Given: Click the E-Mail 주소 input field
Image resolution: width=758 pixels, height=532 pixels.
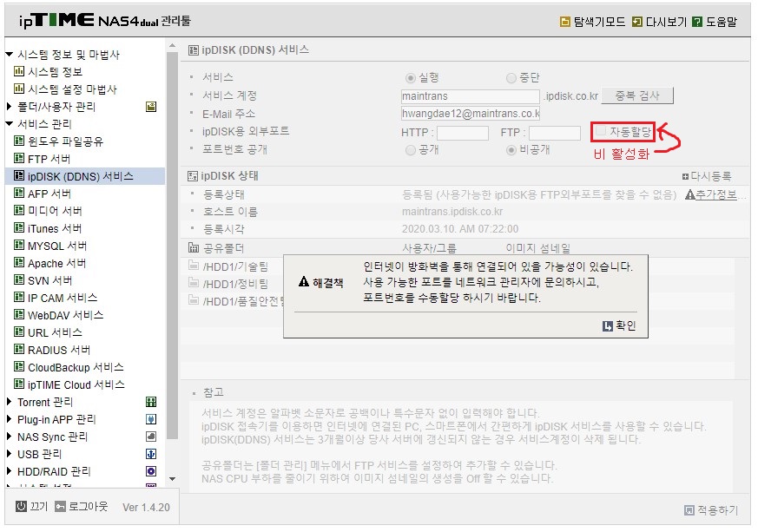Looking at the screenshot, I should coord(471,114).
